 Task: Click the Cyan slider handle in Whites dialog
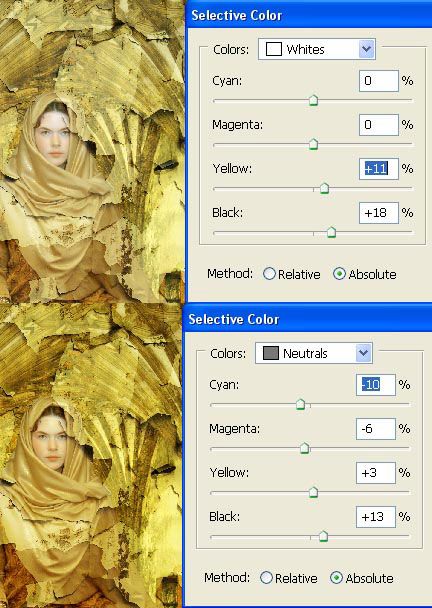314,100
